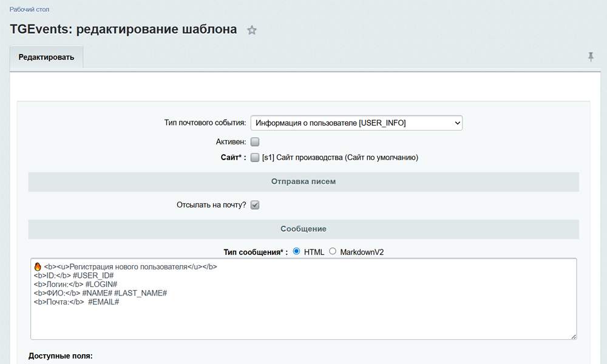The width and height of the screenshot is (607, 364).
Task: Click the Доступные поля heading
Action: point(61,356)
